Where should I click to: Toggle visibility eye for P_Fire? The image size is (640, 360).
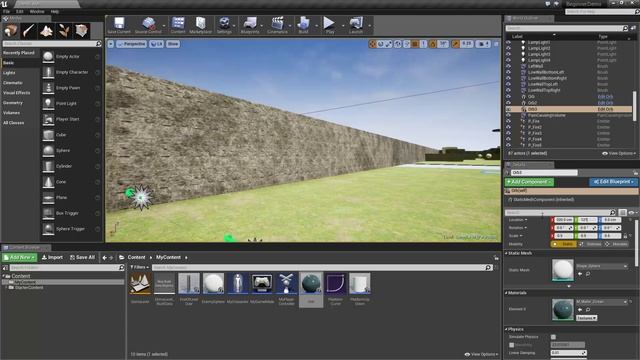(x=509, y=121)
